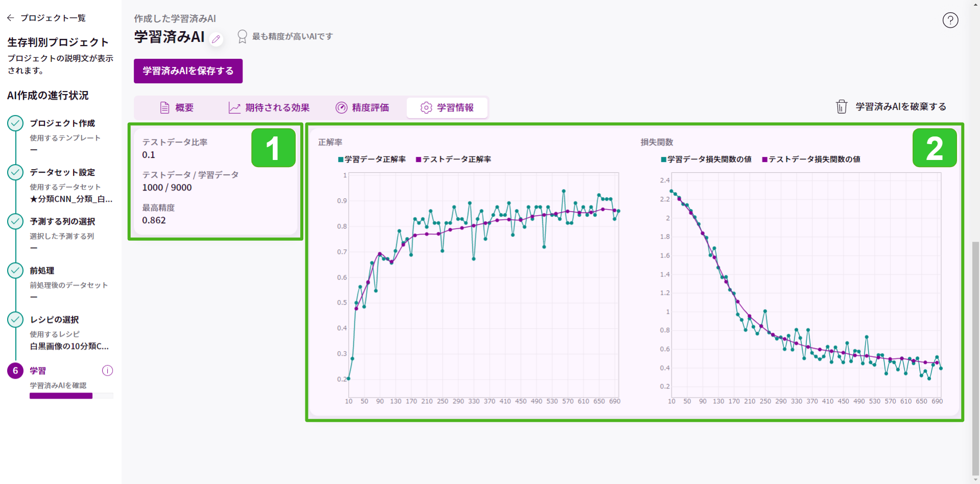This screenshot has width=980, height=484.
Task: Click the trash can icon to discard the AI
Action: click(x=841, y=107)
